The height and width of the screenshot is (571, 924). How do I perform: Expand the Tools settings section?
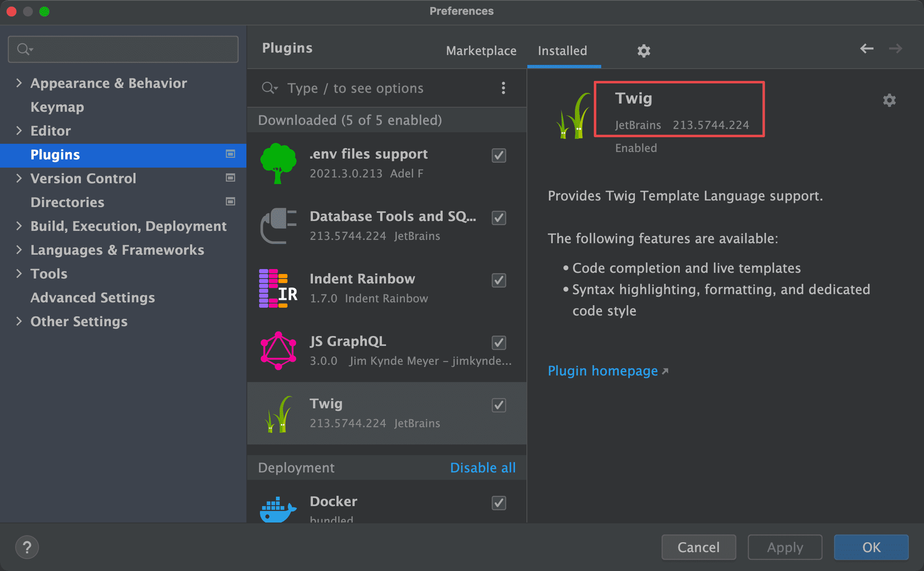coord(19,274)
